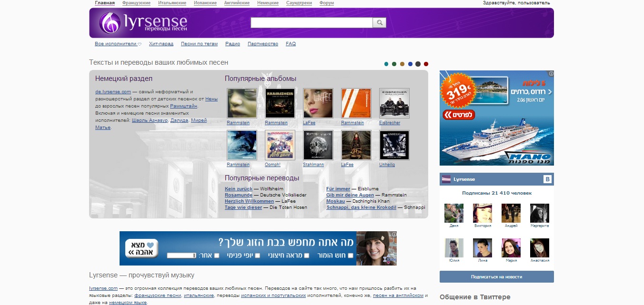Open Андрей's avatar in the VK widget

pyautogui.click(x=511, y=213)
